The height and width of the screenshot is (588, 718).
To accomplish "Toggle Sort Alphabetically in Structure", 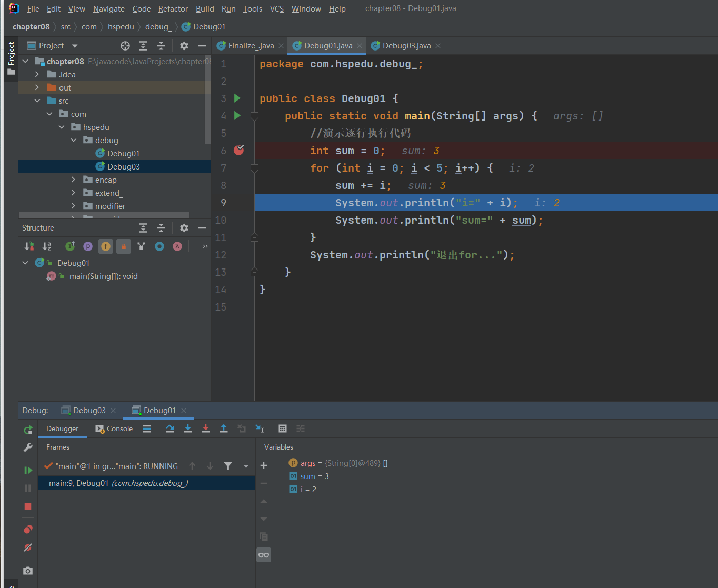I will click(x=47, y=246).
